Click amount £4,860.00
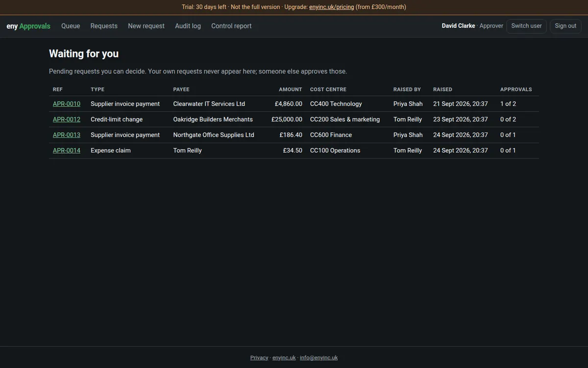 (x=289, y=104)
